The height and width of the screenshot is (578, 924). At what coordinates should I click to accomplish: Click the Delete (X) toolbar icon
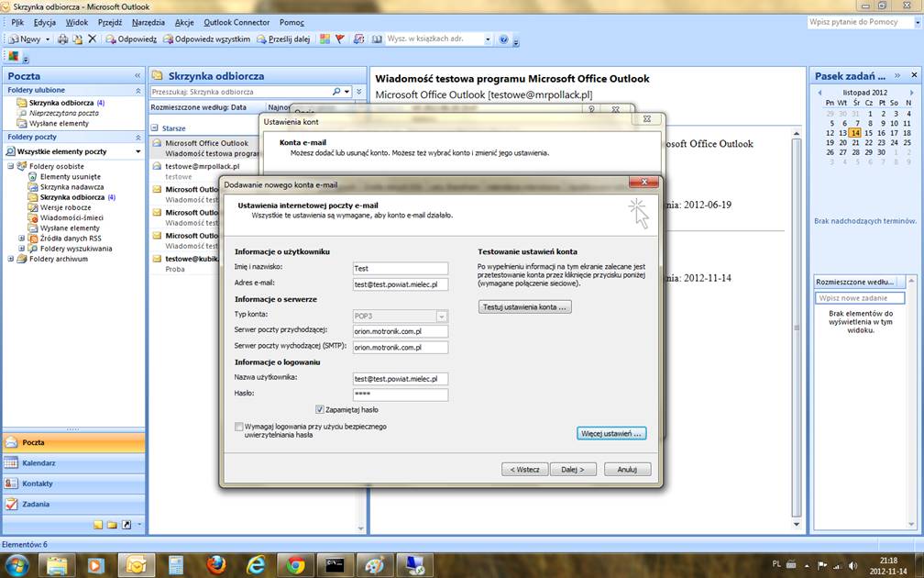[92, 39]
